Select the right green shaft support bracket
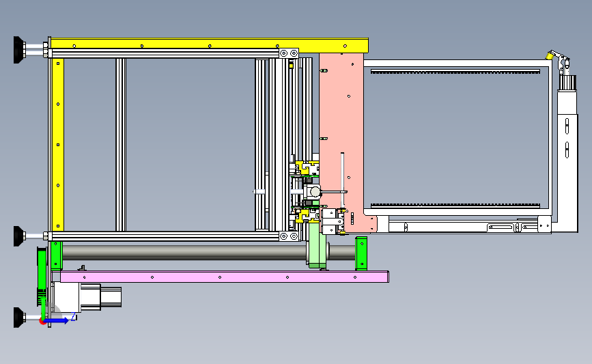 [361, 253]
